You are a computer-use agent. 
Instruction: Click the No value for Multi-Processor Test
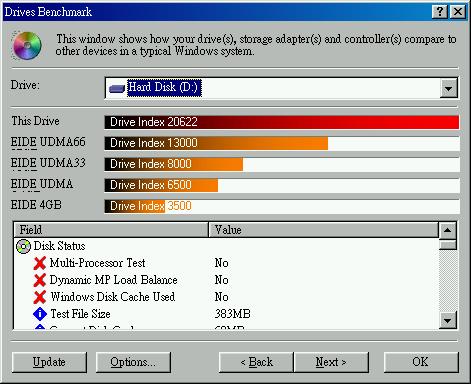(221, 263)
